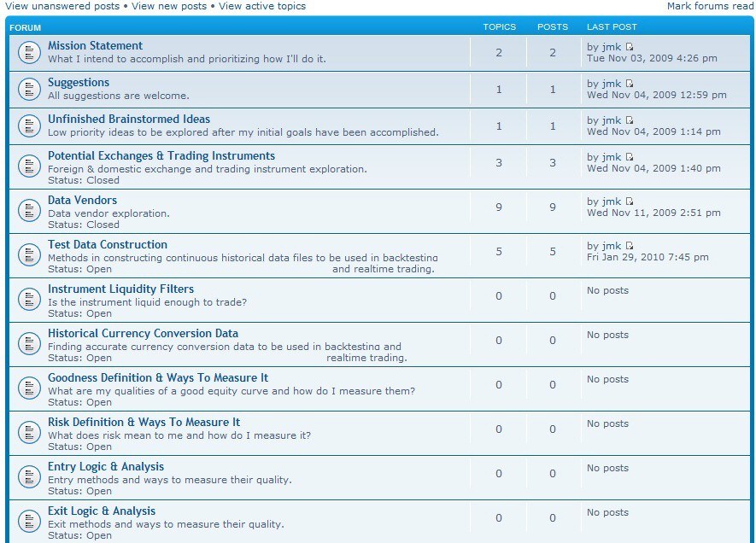Open latest post icon for Suggestions
Viewport: 756px width, 543px height.
[630, 84]
